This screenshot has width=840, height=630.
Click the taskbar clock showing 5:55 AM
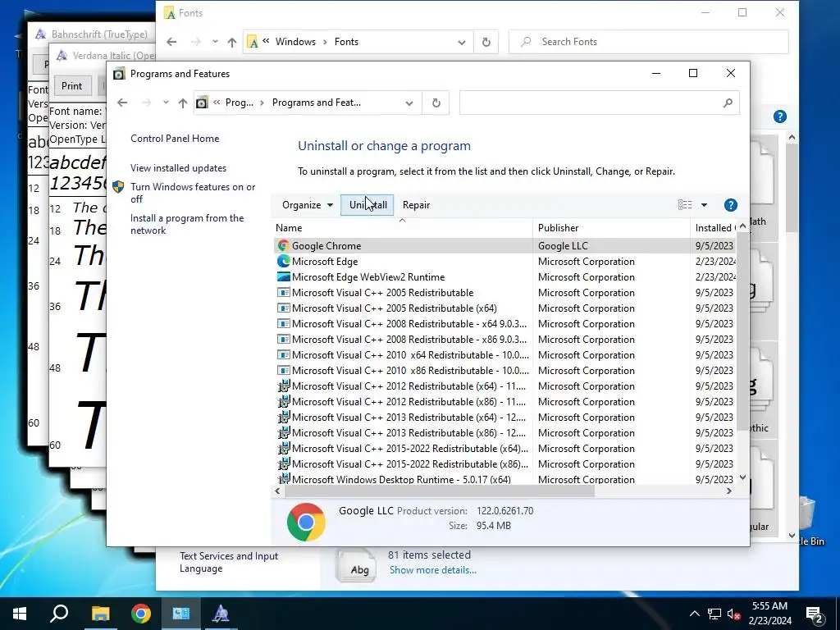[x=769, y=614]
